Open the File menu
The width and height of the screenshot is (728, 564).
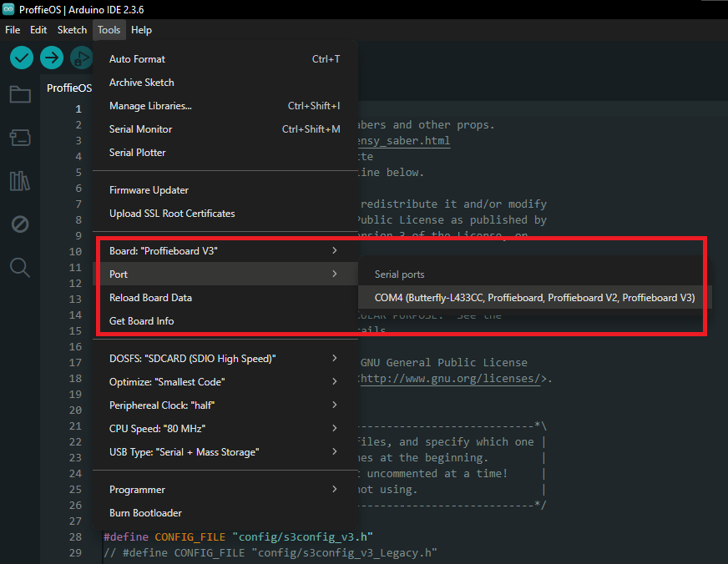(x=13, y=30)
